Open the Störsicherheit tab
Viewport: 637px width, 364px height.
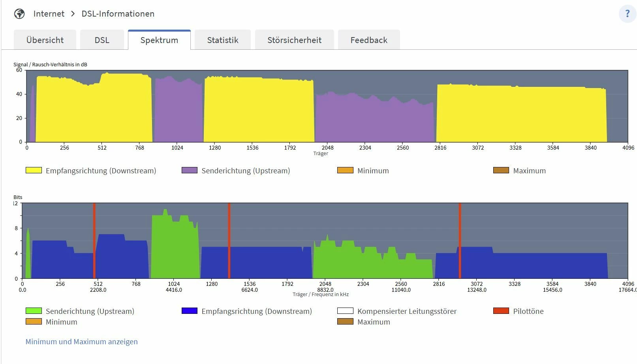(295, 40)
